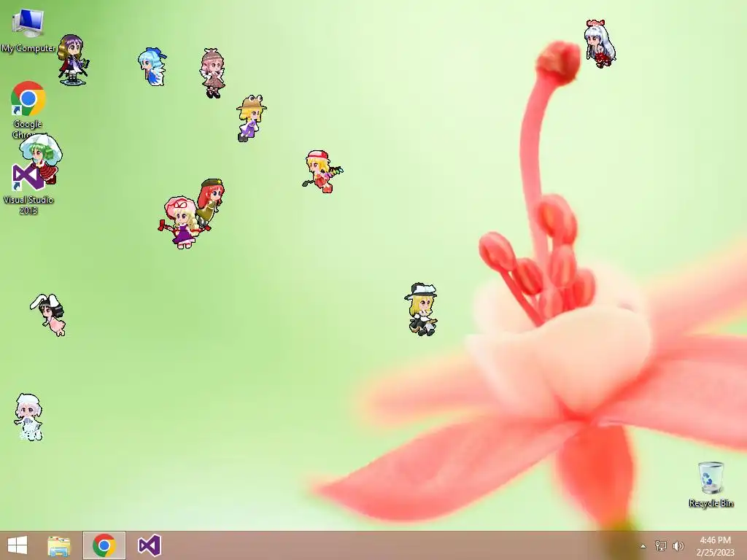Select the Recycle Bin icon
This screenshot has height=560, width=747.
[711, 484]
